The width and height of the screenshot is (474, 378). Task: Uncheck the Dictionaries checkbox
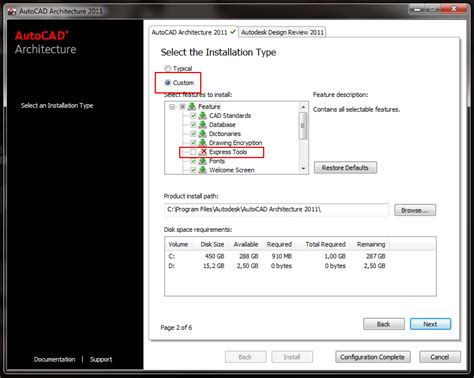[193, 134]
